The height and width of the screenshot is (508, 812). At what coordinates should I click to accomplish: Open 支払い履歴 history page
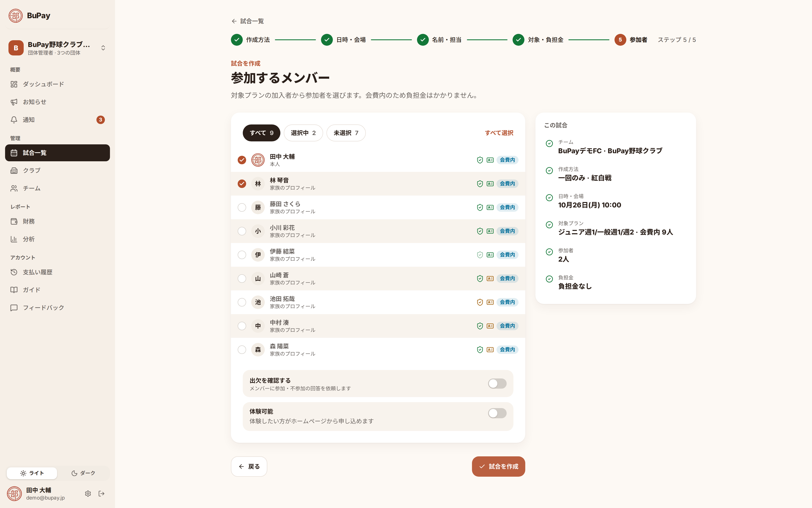pyautogui.click(x=57, y=272)
